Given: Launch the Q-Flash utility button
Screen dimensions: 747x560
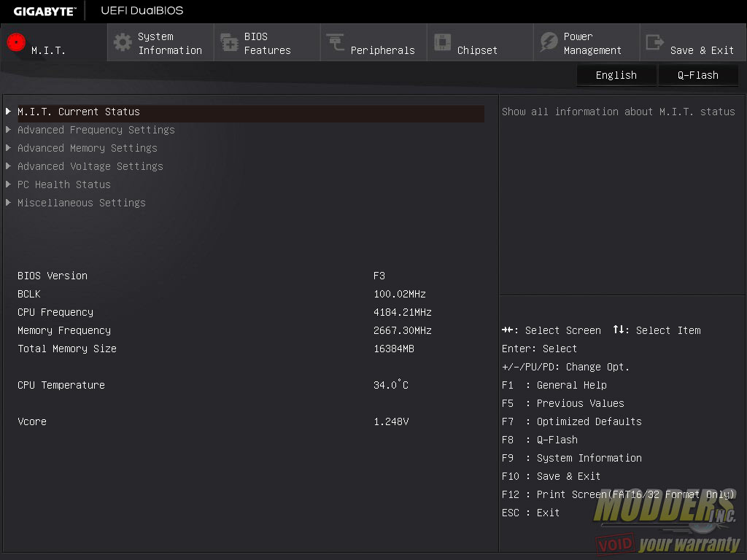Looking at the screenshot, I should (x=698, y=75).
